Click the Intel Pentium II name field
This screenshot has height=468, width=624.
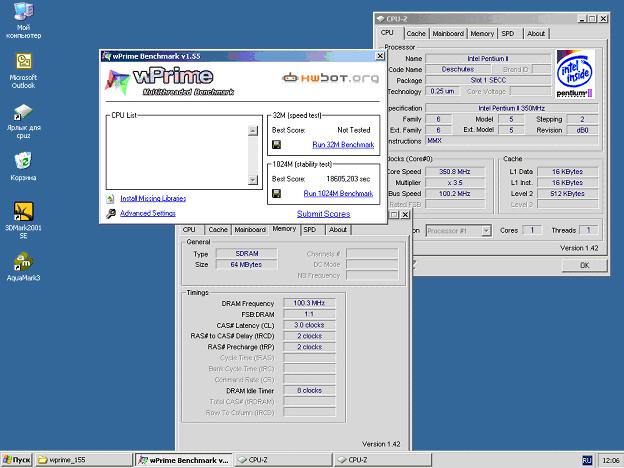pos(488,58)
